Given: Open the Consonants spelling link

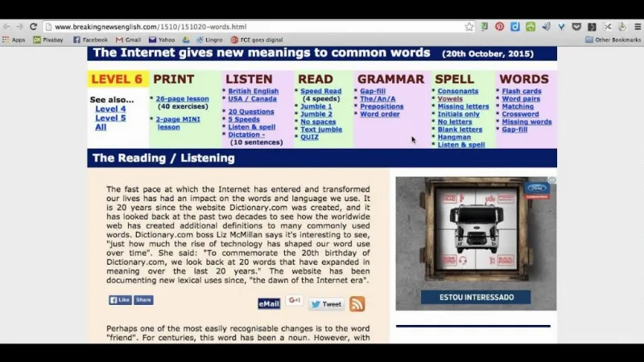Looking at the screenshot, I should coord(458,91).
